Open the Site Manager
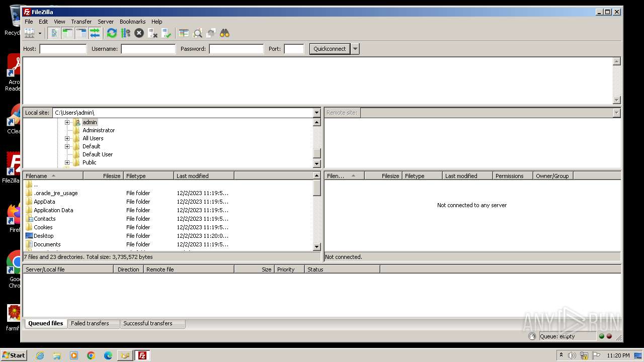Viewport: 644px width, 362px height. click(x=30, y=33)
